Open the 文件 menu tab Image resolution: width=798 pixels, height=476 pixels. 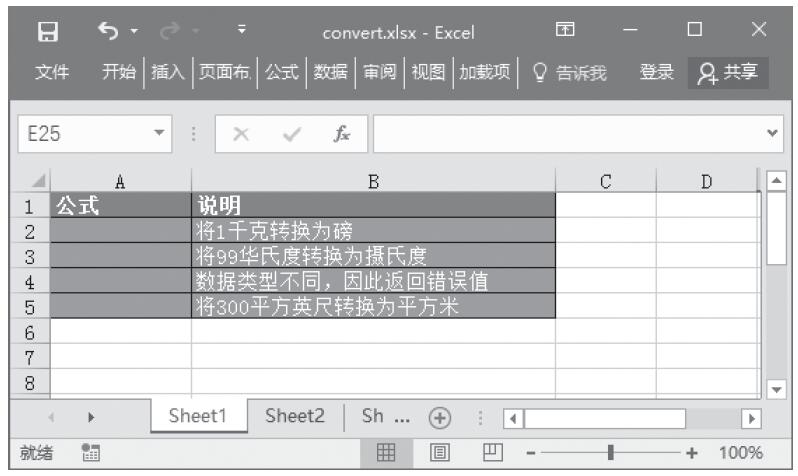[52, 72]
